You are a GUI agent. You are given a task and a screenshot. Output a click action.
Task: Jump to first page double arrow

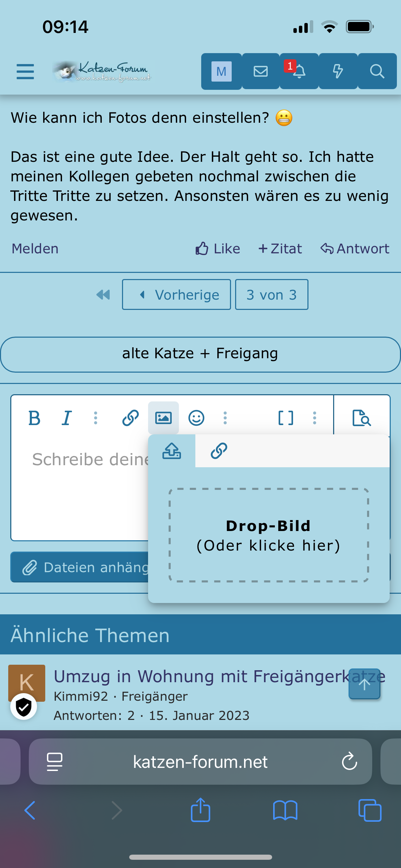[103, 295]
